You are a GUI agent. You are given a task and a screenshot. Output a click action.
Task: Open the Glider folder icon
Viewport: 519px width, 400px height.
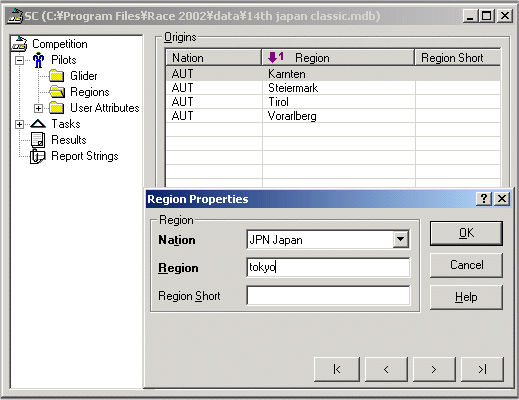pos(57,76)
